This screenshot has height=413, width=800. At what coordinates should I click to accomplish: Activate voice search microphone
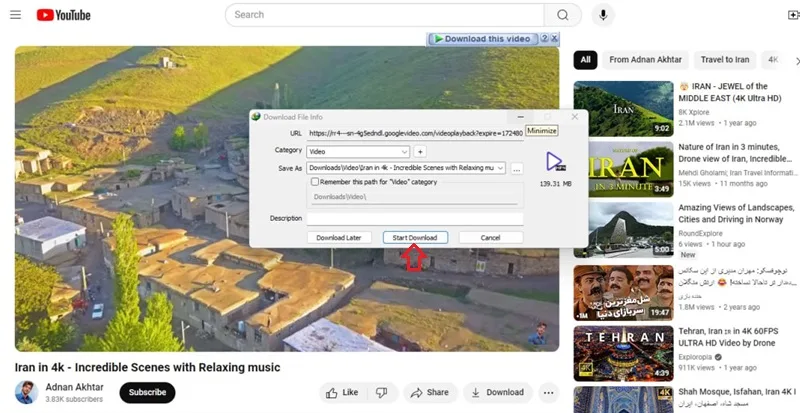[603, 15]
